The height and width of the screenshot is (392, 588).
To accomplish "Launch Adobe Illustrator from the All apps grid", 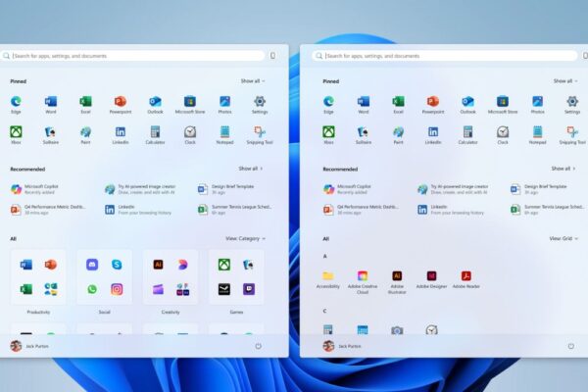I will point(397,277).
